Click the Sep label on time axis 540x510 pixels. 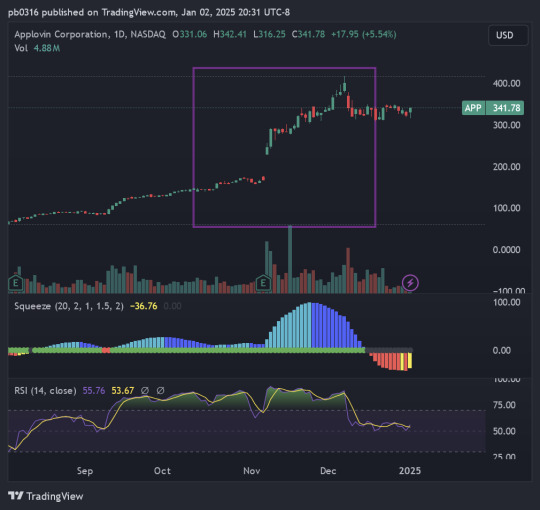pyautogui.click(x=85, y=471)
